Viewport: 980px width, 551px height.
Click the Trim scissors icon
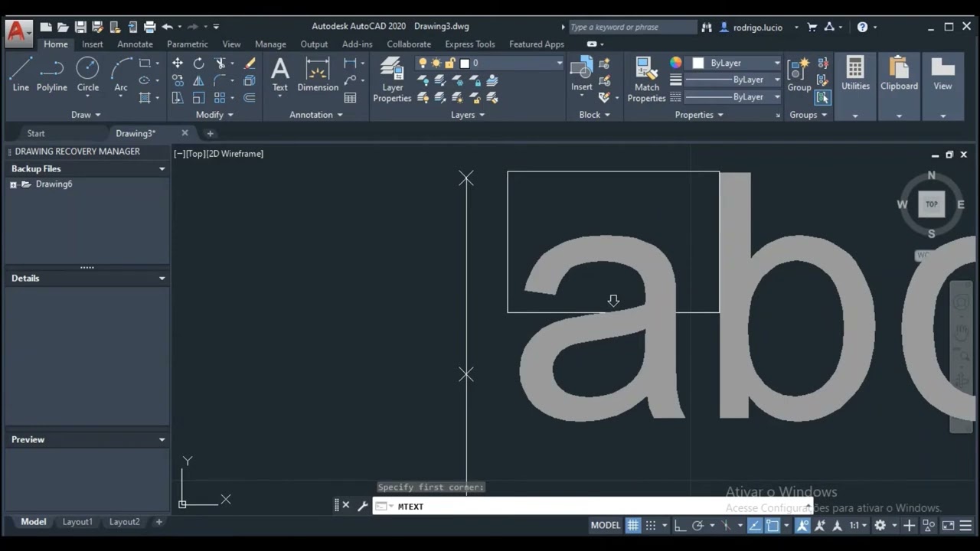click(x=220, y=63)
